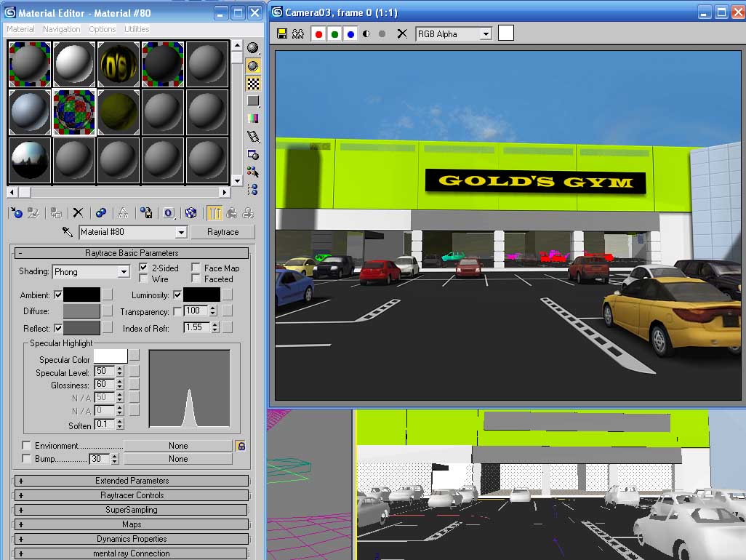Click Clone Rendered Frame Window icon
Image resolution: width=746 pixels, height=560 pixels.
click(298, 33)
